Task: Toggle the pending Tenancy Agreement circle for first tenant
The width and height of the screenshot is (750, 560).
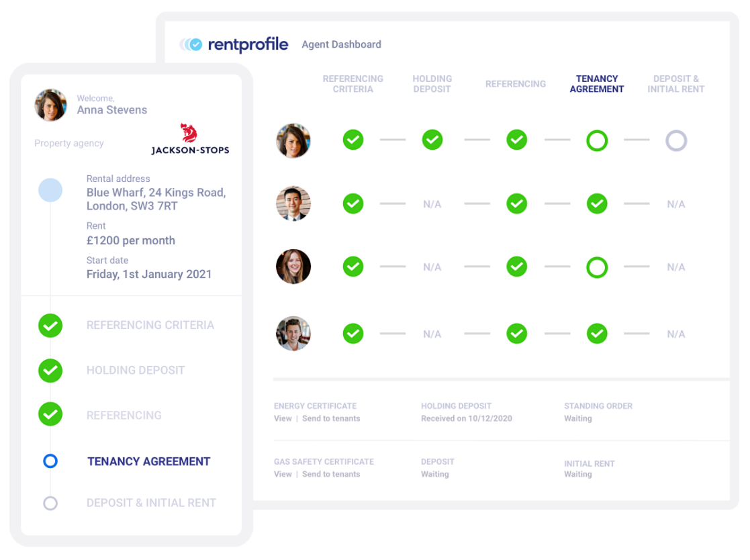Action: 597,140
